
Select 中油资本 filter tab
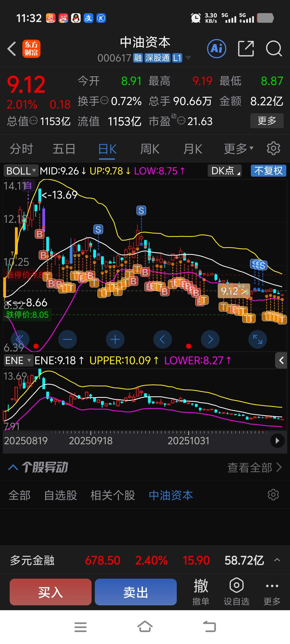[x=171, y=495]
